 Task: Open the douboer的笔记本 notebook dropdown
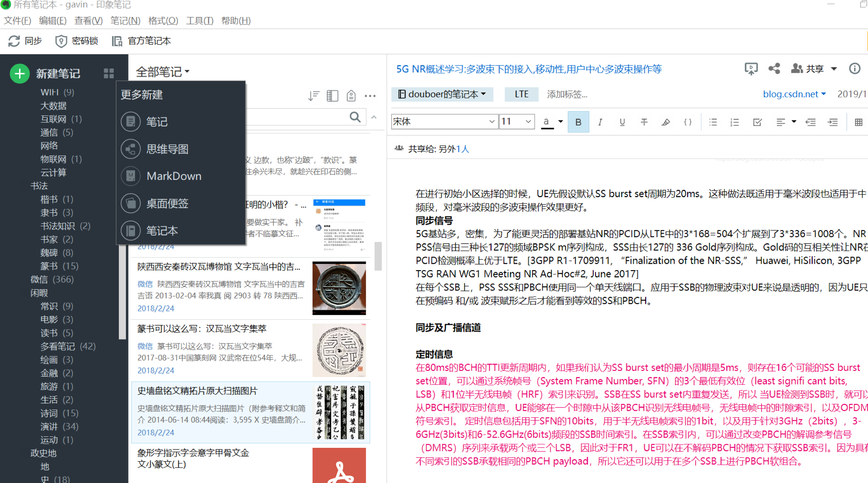click(x=442, y=94)
